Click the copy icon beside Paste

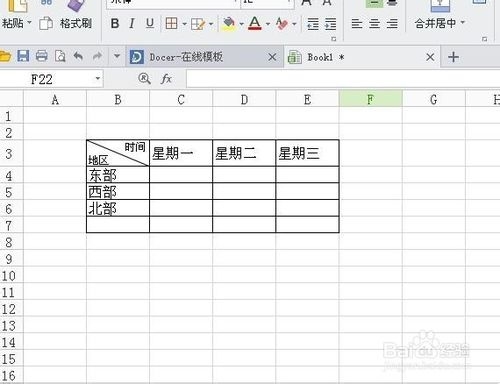pyautogui.click(x=46, y=23)
